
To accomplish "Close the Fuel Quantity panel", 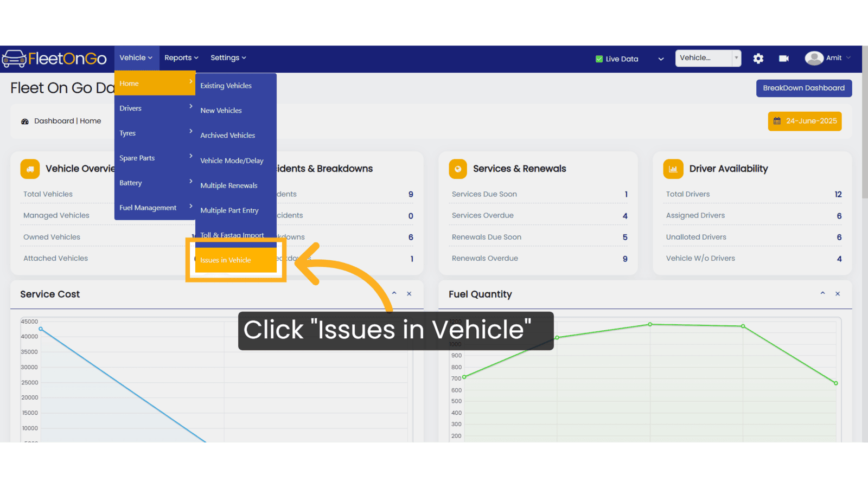I will pos(838,294).
